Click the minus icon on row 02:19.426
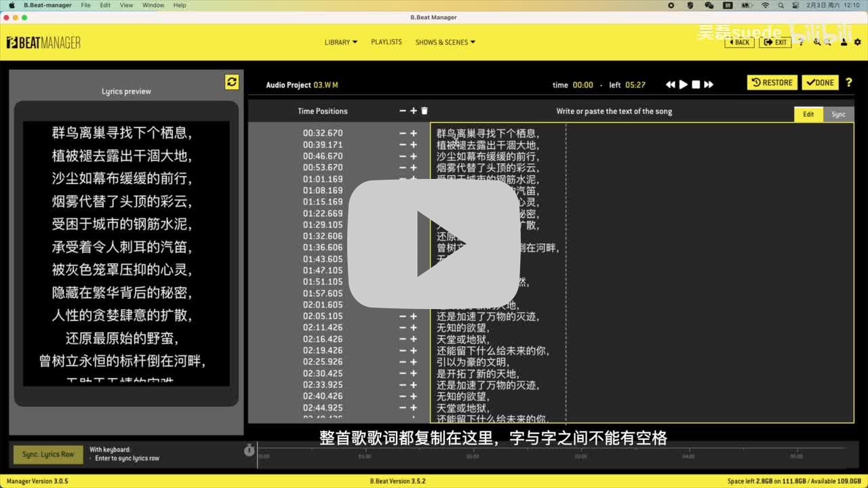The width and height of the screenshot is (868, 488). point(403,350)
